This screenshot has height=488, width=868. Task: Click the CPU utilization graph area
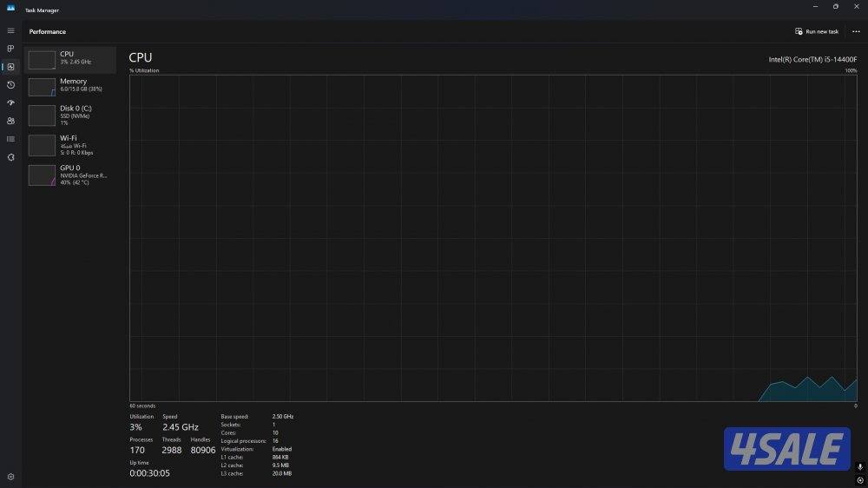[x=493, y=238]
